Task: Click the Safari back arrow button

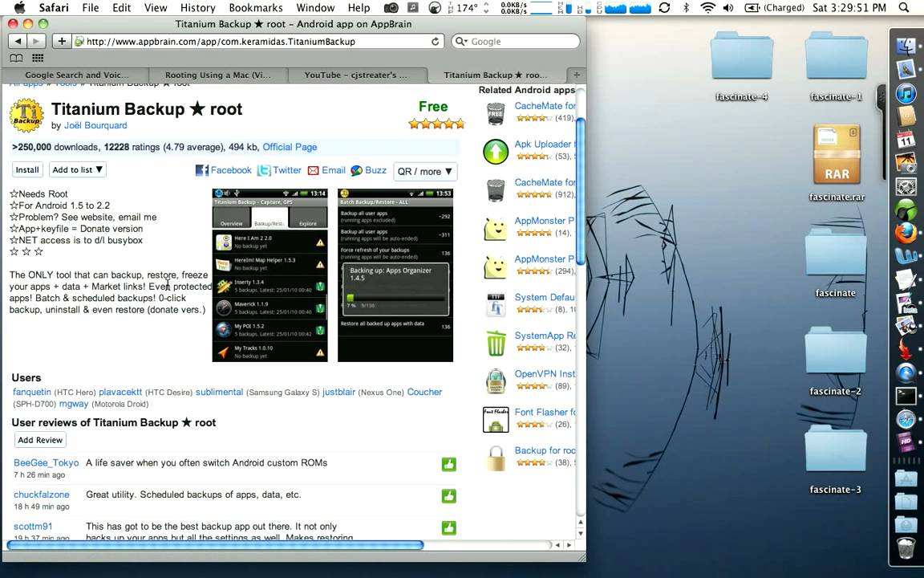Action: 18,41
